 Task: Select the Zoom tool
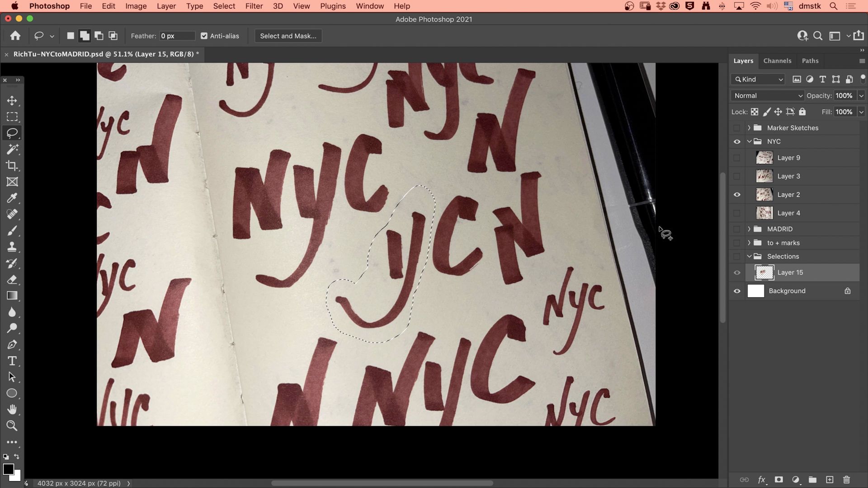[x=12, y=426]
